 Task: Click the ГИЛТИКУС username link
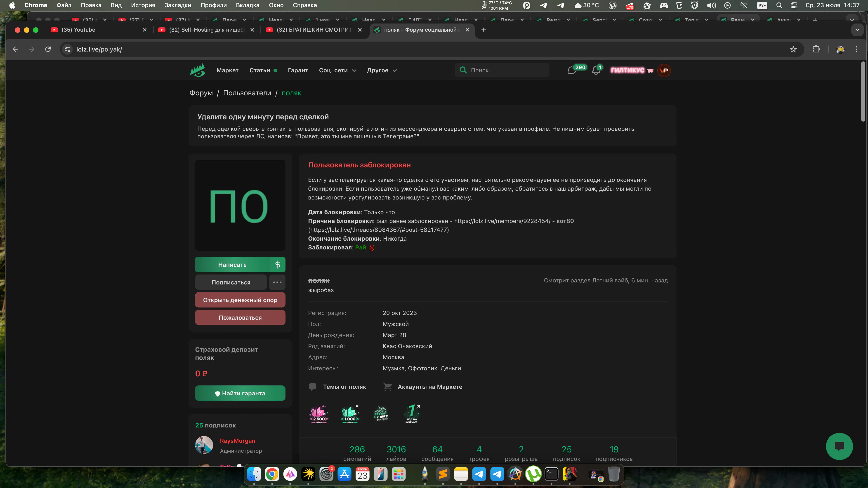pyautogui.click(x=627, y=70)
